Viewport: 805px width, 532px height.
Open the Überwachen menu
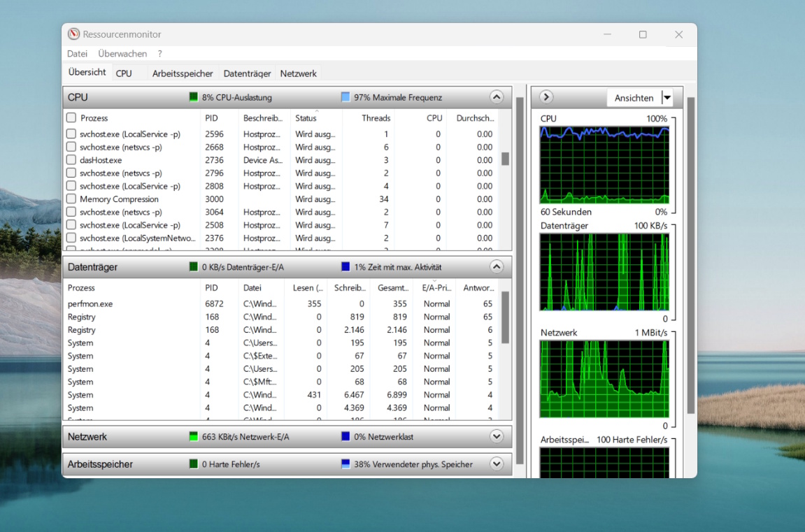122,54
